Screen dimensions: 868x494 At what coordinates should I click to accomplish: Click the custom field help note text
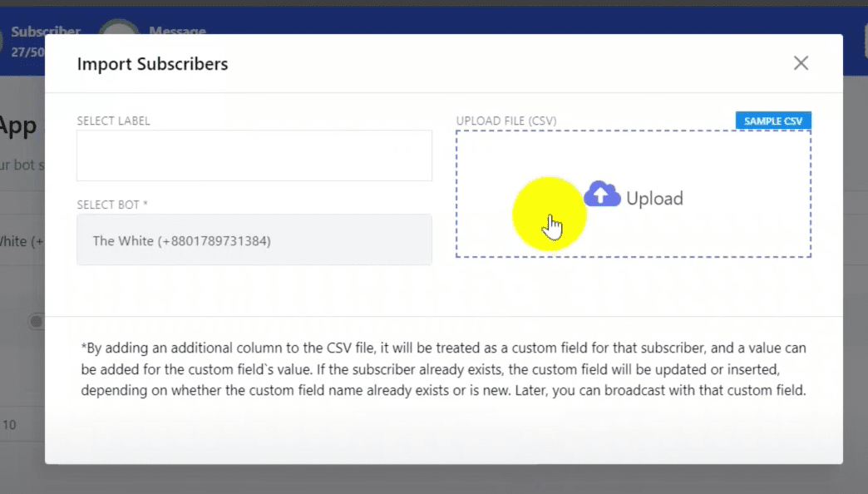click(x=443, y=368)
